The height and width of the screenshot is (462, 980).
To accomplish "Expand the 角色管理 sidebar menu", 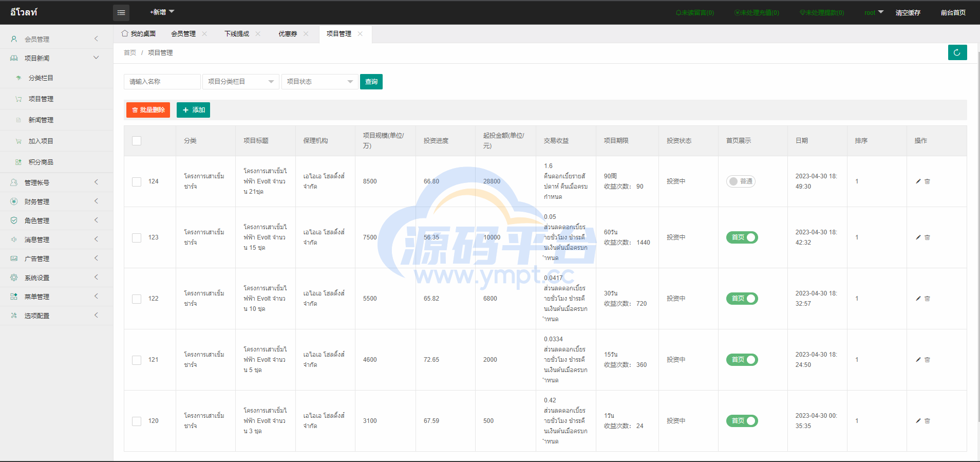I will pos(56,220).
